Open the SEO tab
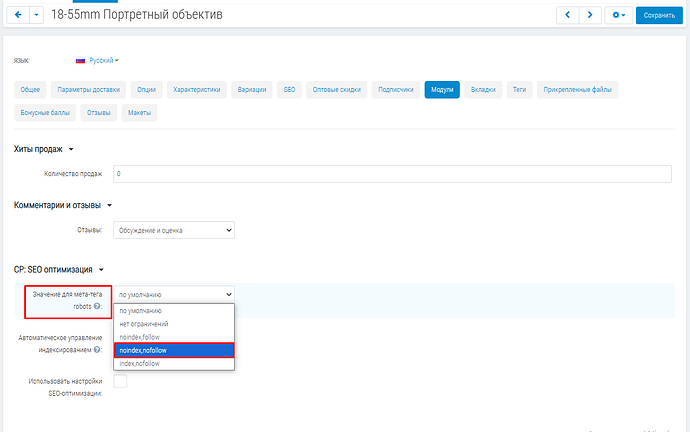Viewport: 690px width, 432px height. click(x=289, y=89)
